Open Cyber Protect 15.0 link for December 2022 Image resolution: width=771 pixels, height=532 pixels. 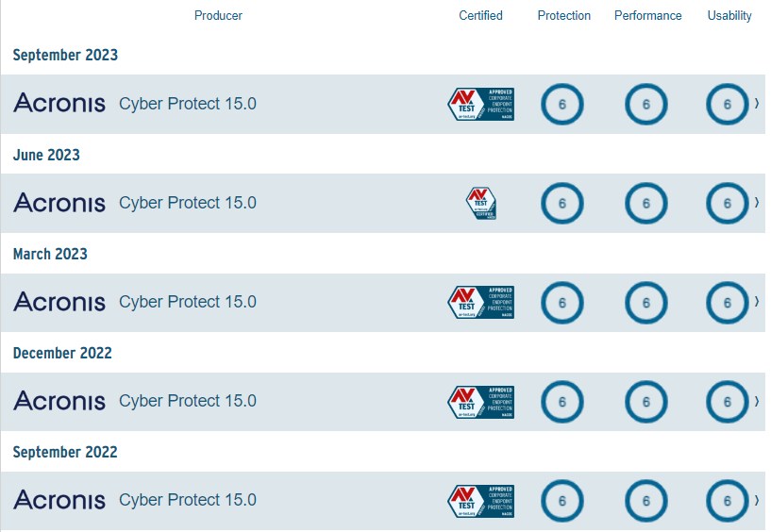(188, 401)
